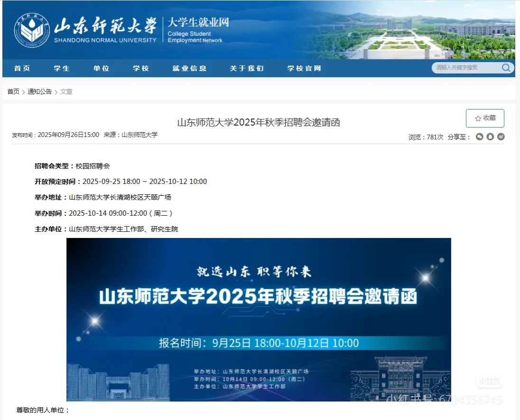520x420 pixels.
Task: Click the view count 浏览：781次
Action: click(426, 137)
